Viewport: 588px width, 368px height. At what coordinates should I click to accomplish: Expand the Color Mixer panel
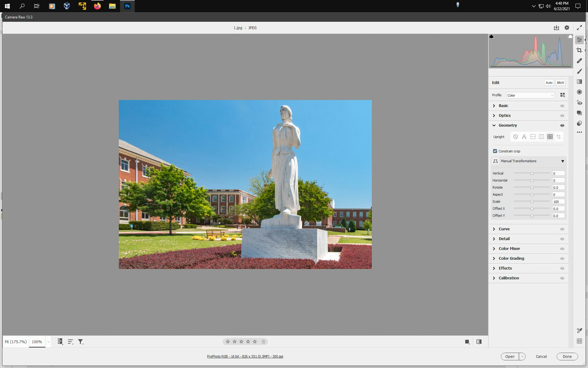509,249
